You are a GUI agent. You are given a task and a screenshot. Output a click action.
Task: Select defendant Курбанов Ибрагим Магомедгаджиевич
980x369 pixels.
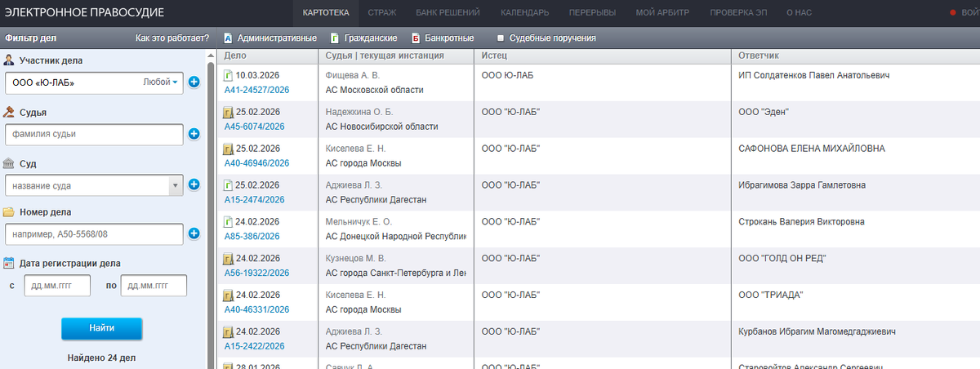(817, 332)
